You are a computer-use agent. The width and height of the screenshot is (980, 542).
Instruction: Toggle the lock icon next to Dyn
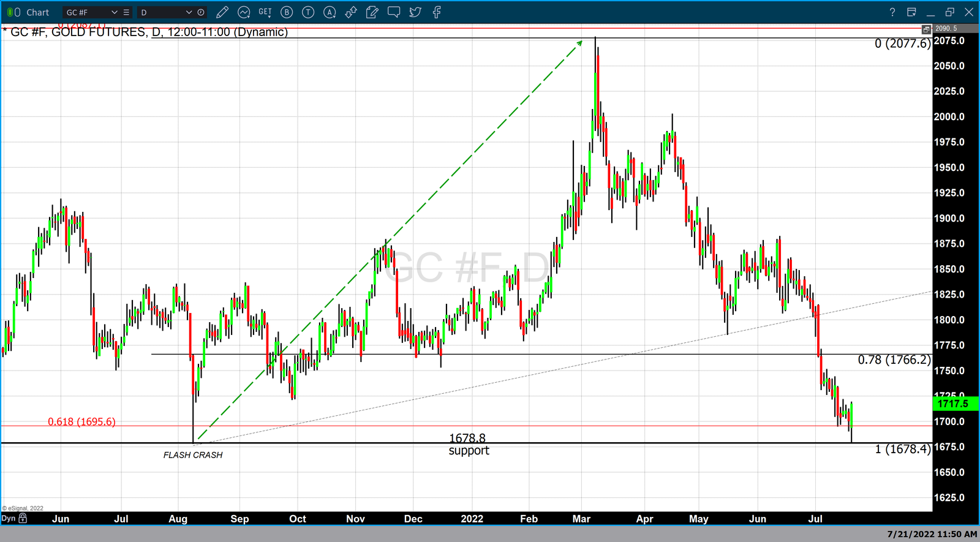[x=23, y=518]
